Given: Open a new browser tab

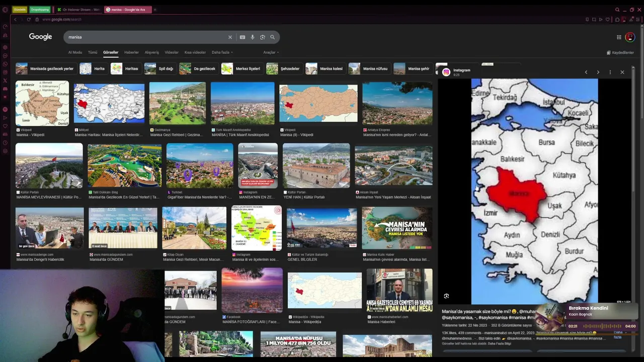Looking at the screenshot, I should (155, 10).
